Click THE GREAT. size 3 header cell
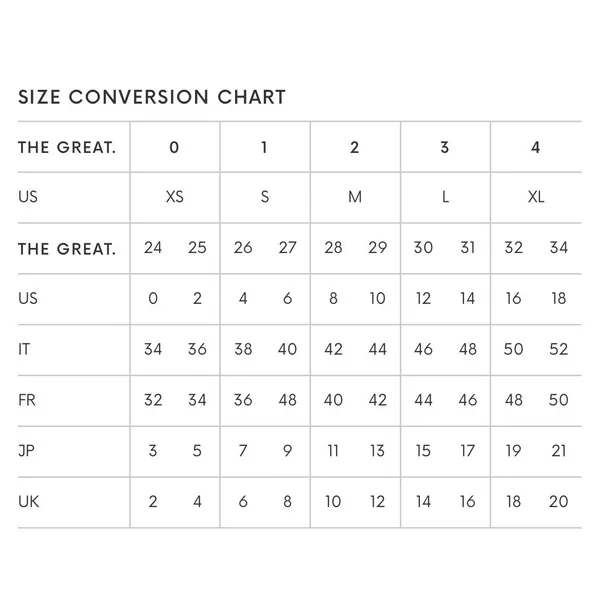 tap(445, 147)
